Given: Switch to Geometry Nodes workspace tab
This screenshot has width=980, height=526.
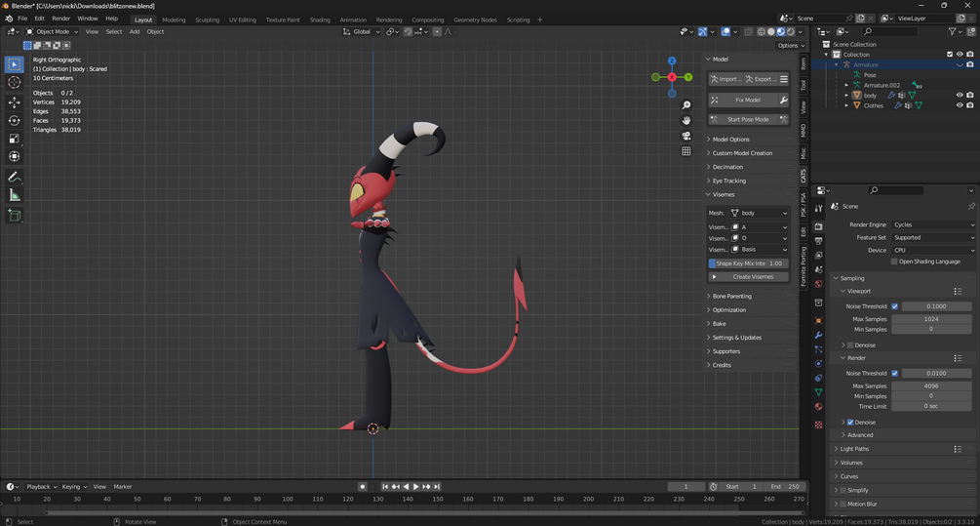Looking at the screenshot, I should 475,20.
